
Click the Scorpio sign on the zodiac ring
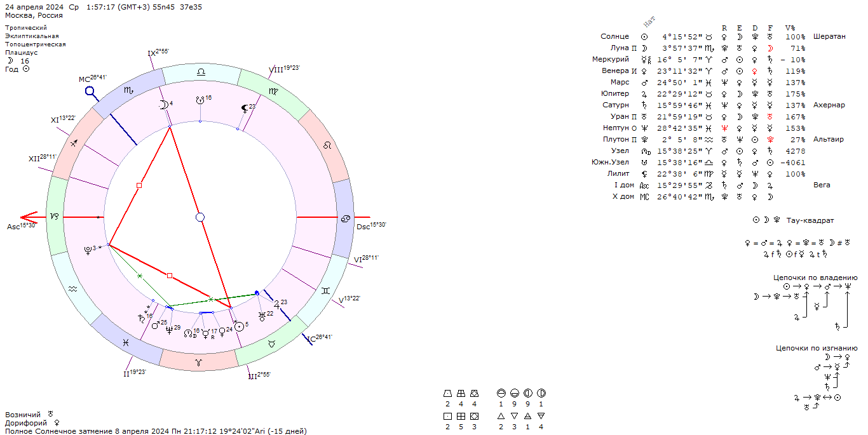click(128, 91)
